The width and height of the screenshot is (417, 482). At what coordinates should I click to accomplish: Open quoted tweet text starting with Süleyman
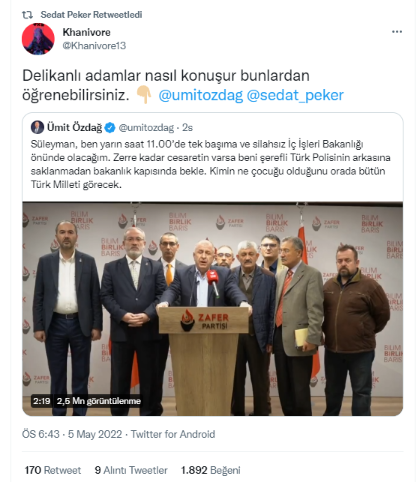[210, 164]
